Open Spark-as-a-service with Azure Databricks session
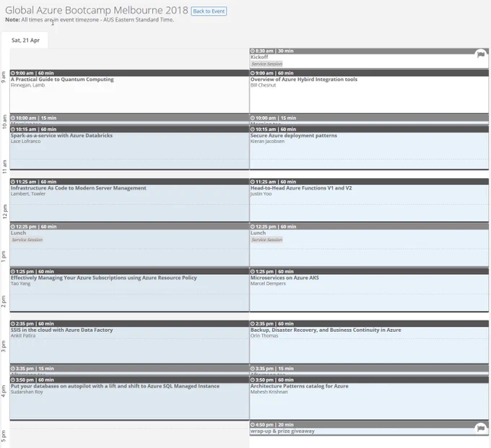Viewport: 491px width, 448px height. pyautogui.click(x=61, y=136)
